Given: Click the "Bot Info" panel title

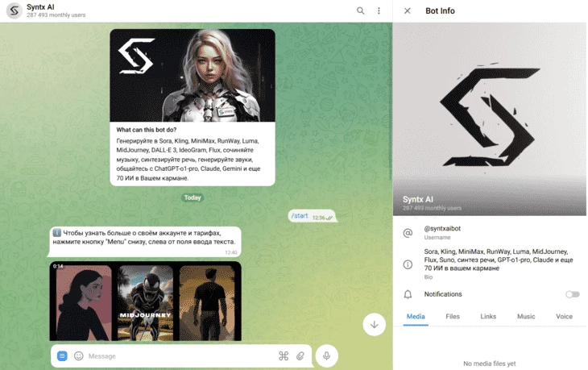Looking at the screenshot, I should point(440,11).
